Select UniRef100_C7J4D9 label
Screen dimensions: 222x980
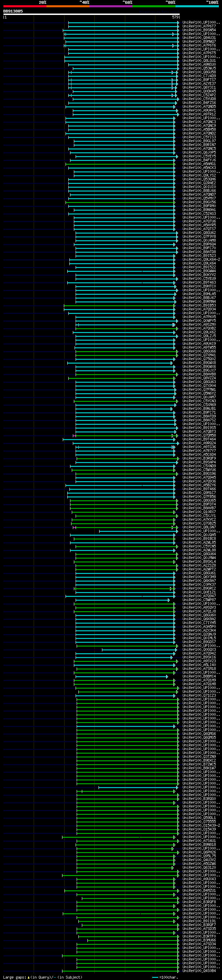coord(199,76)
